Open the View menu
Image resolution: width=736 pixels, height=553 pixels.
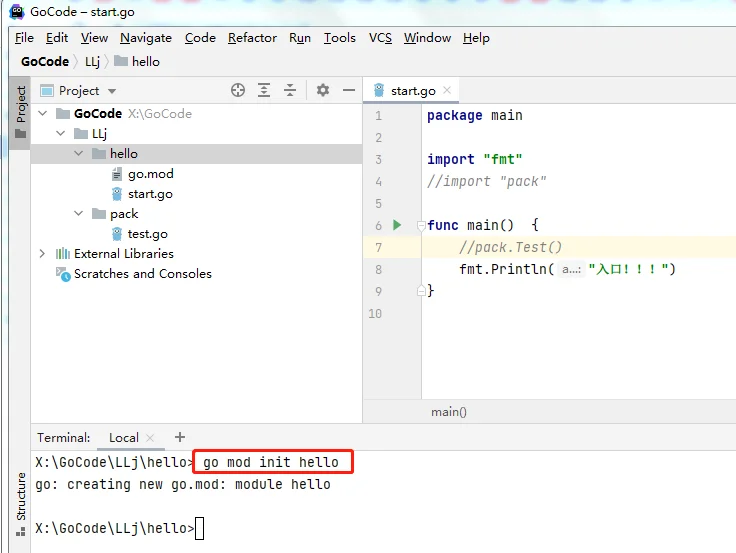pyautogui.click(x=94, y=38)
